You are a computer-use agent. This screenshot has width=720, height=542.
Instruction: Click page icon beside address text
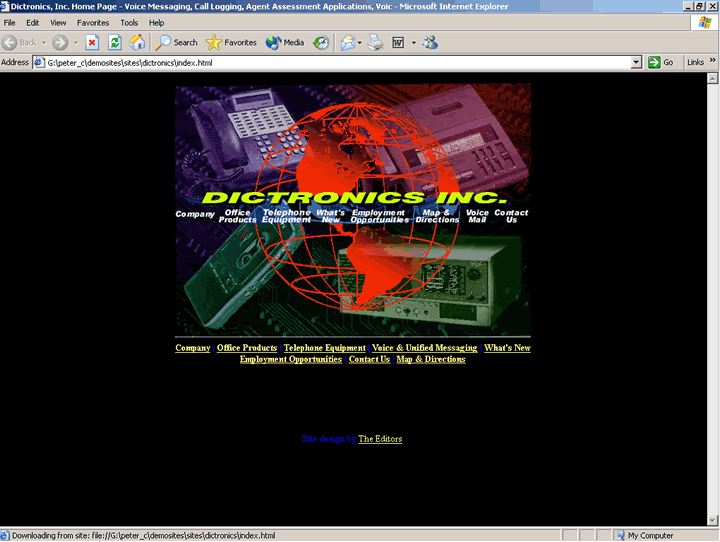[x=39, y=62]
